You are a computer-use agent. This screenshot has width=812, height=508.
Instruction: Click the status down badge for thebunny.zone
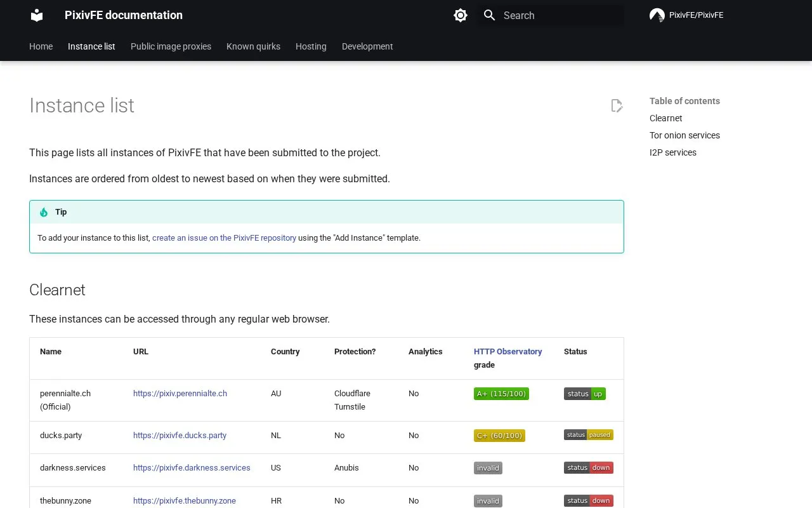[589, 501]
